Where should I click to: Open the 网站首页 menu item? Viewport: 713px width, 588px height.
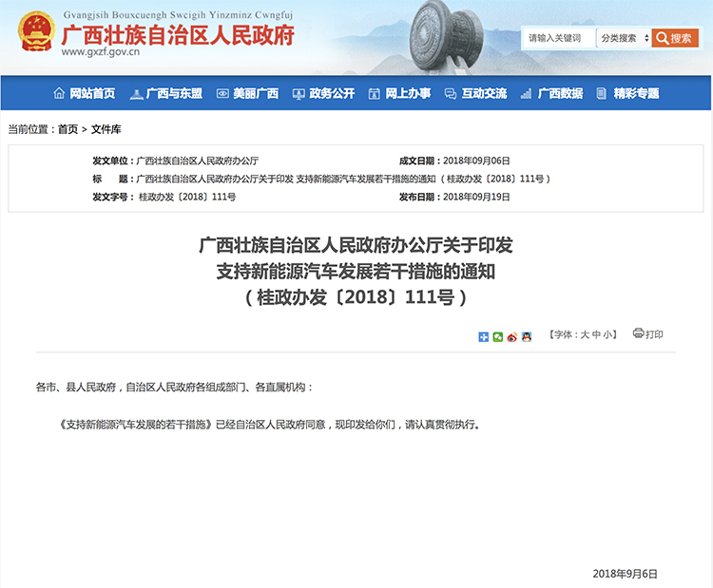pyautogui.click(x=92, y=94)
